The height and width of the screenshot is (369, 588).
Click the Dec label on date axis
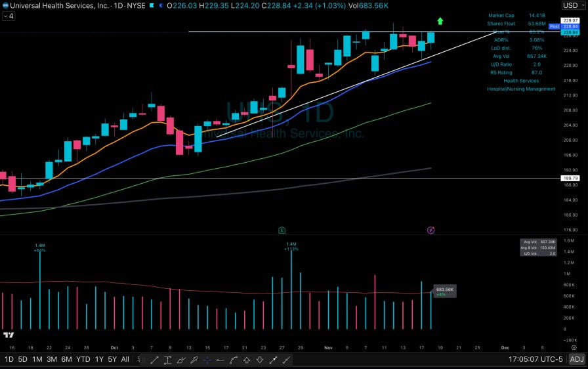(505, 347)
